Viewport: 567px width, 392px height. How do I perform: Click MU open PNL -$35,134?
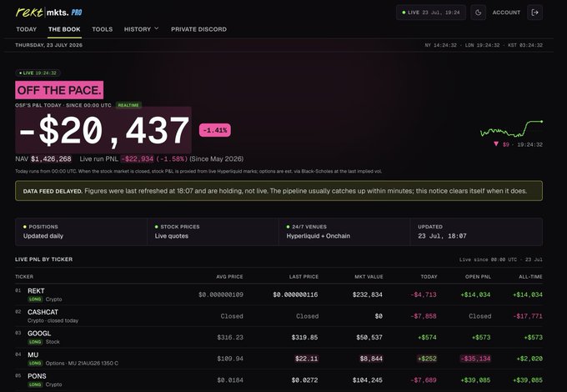[475, 359]
